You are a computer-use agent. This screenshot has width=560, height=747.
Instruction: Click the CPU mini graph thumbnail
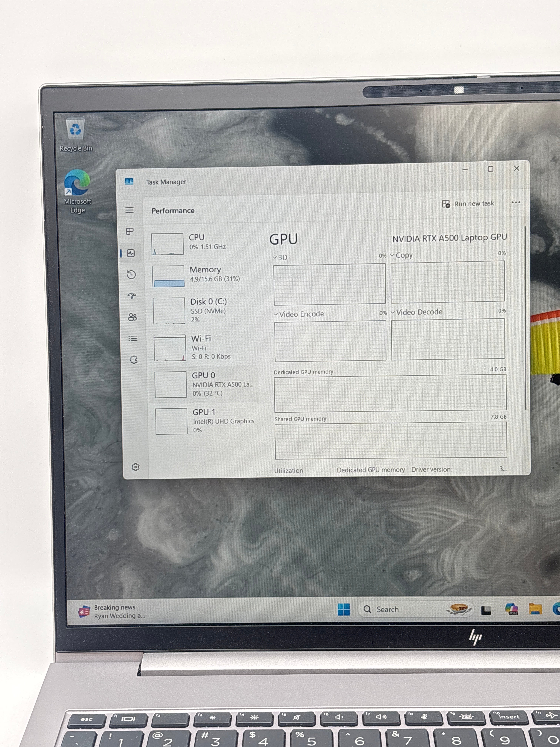click(167, 244)
